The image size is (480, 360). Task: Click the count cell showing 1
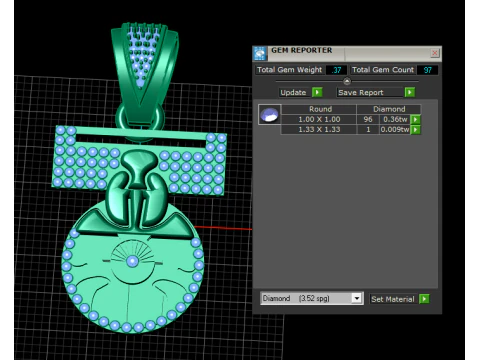(x=368, y=129)
